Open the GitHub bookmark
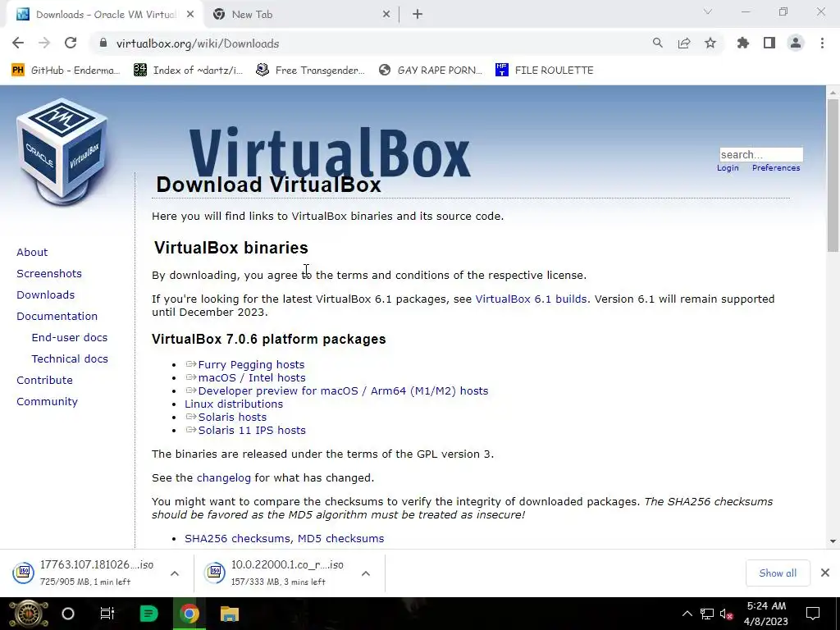 click(66, 71)
